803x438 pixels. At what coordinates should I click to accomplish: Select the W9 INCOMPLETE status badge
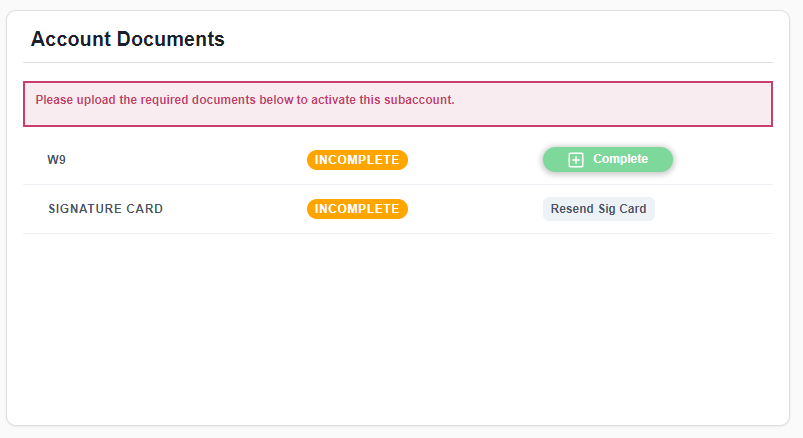(x=357, y=160)
